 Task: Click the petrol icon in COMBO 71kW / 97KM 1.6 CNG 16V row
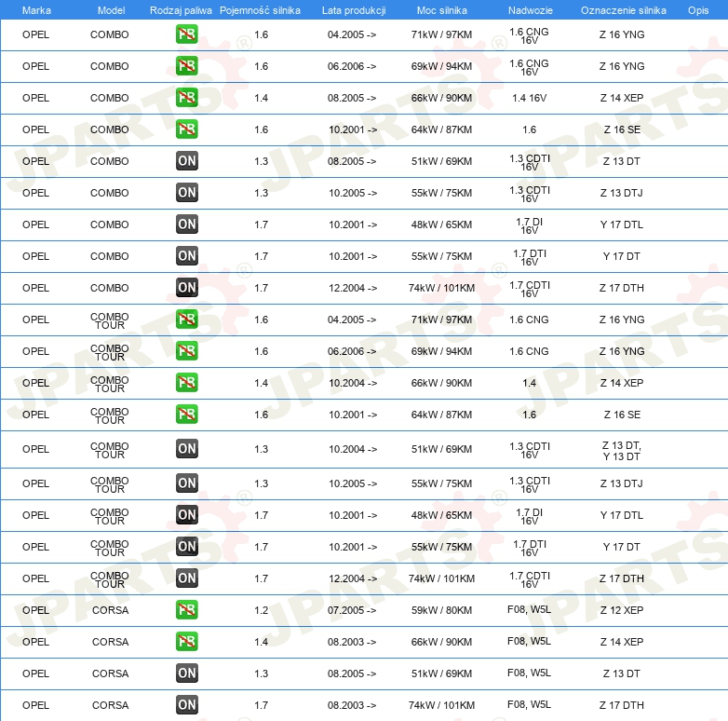186,34
